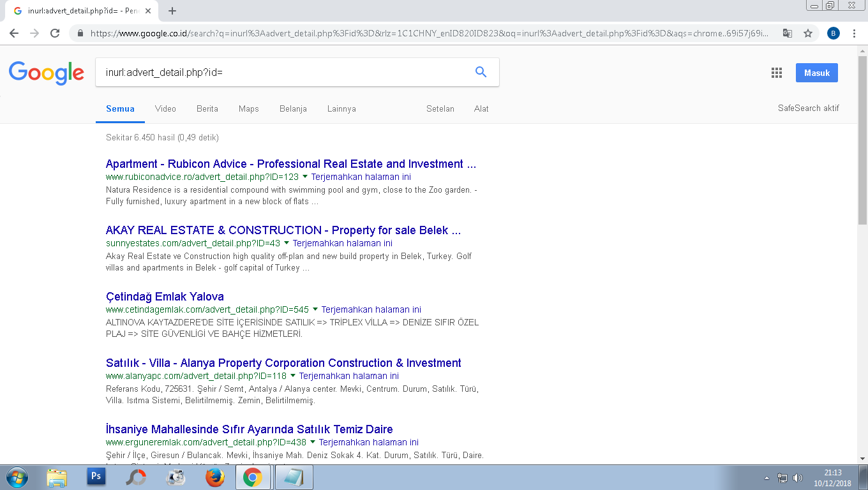Image resolution: width=868 pixels, height=490 pixels.
Task: Click the www.rubiconadvice.ro green URL text
Action: pos(202,177)
